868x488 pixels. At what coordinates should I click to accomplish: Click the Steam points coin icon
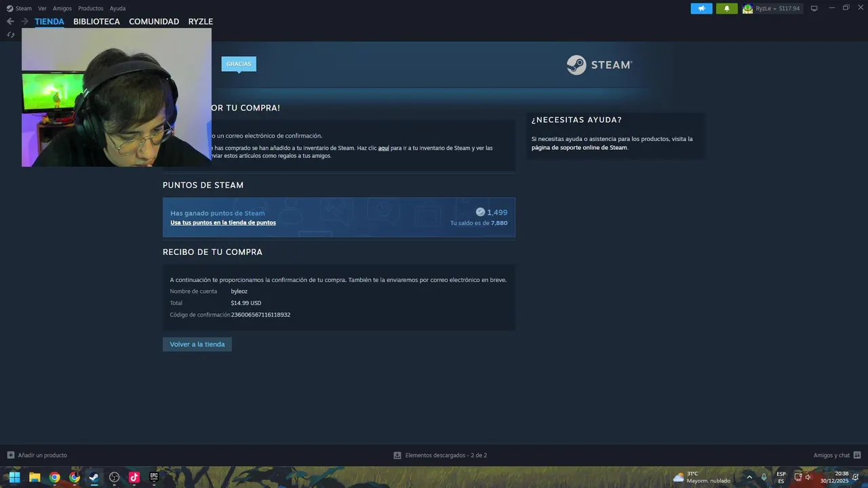click(480, 212)
